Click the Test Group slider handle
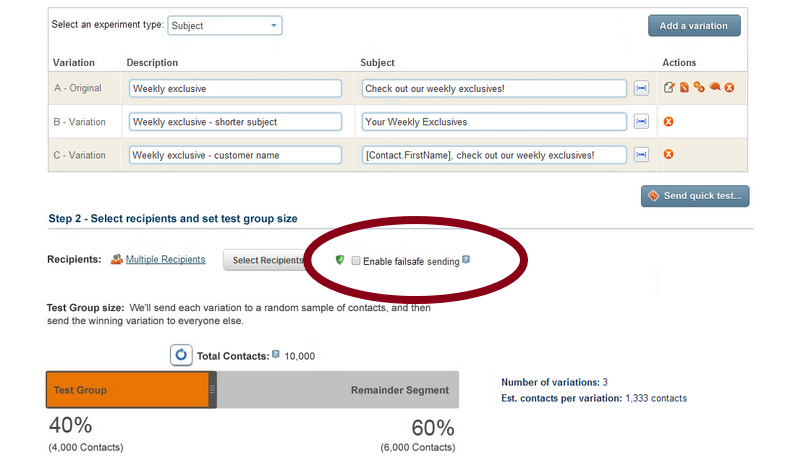 click(212, 389)
